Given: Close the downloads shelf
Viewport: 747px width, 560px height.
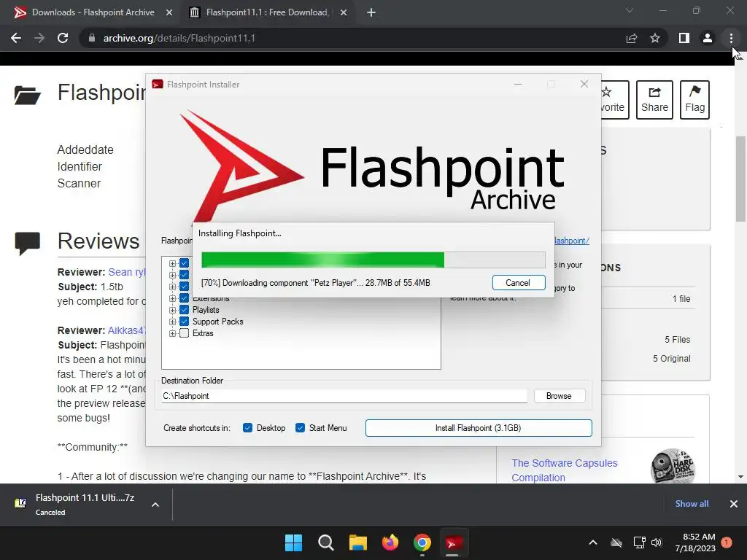Looking at the screenshot, I should (734, 504).
